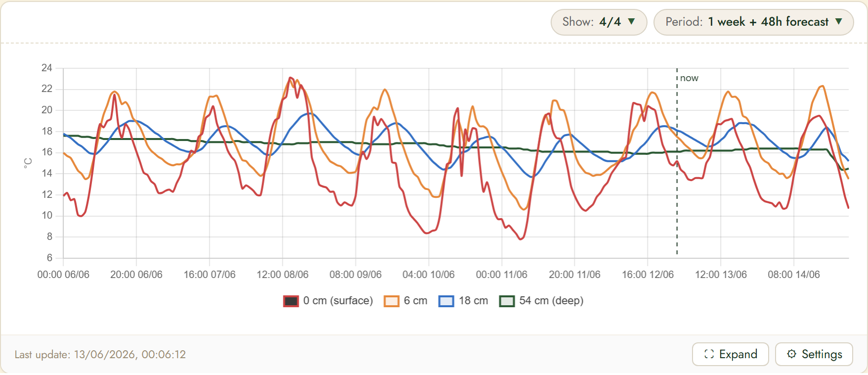Click the 16:00 07/06 axis label
This screenshot has width=868, height=375.
[210, 275]
